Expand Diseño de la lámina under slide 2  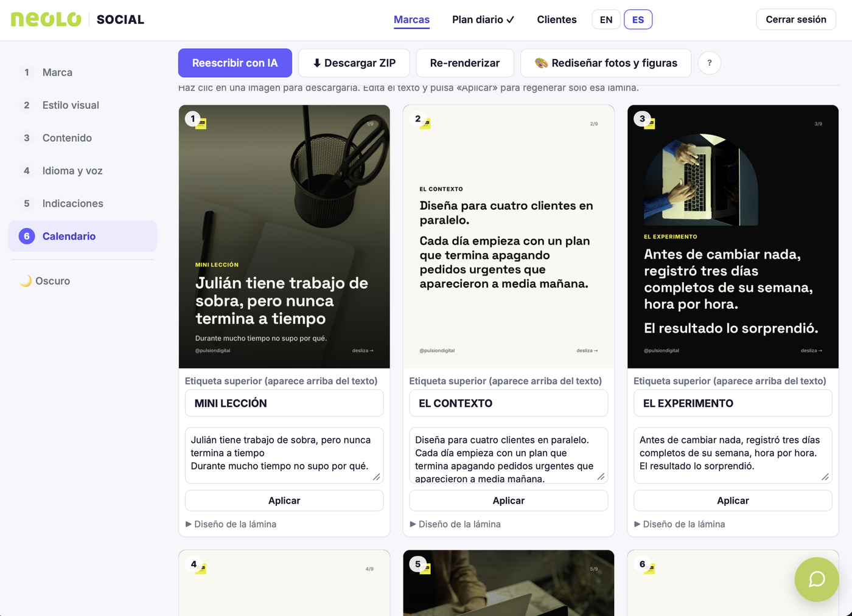point(455,524)
